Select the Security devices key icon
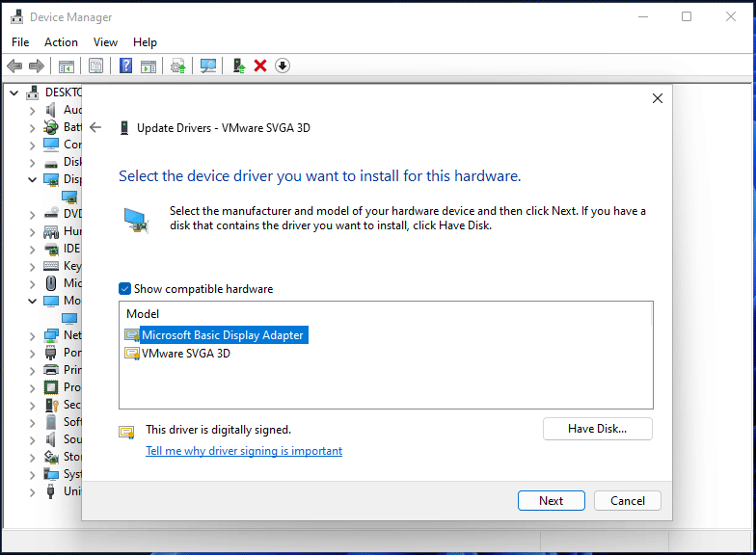This screenshot has height=555, width=756. [51, 405]
